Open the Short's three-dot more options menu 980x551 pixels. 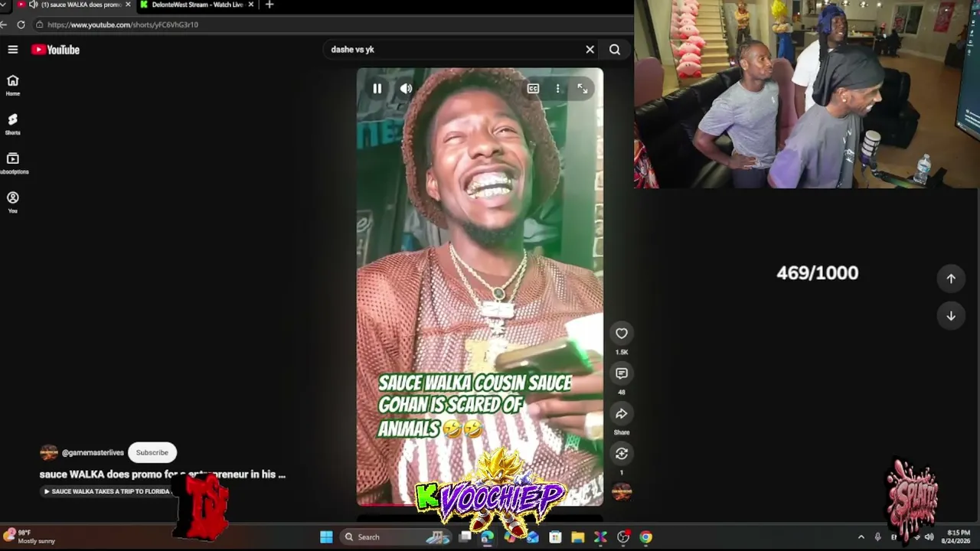[557, 89]
